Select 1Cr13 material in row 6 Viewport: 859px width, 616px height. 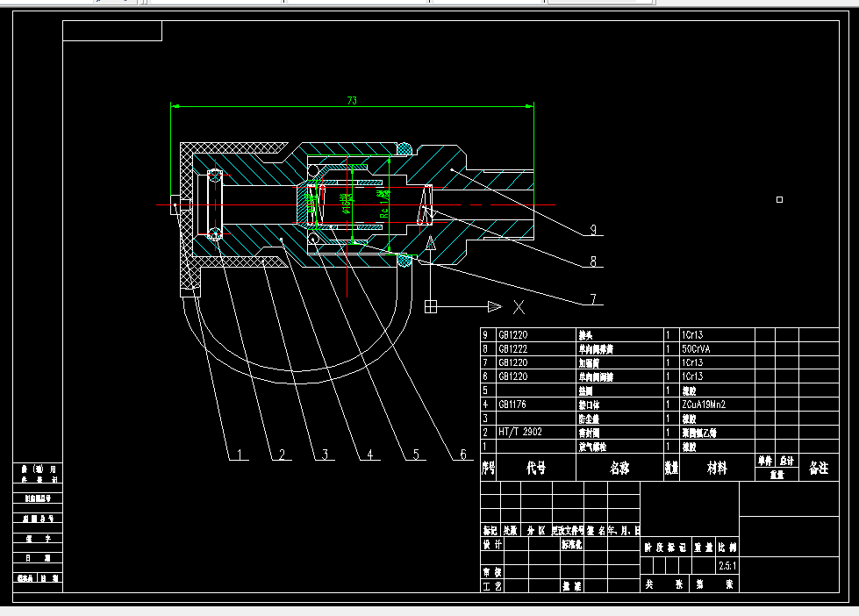point(692,376)
